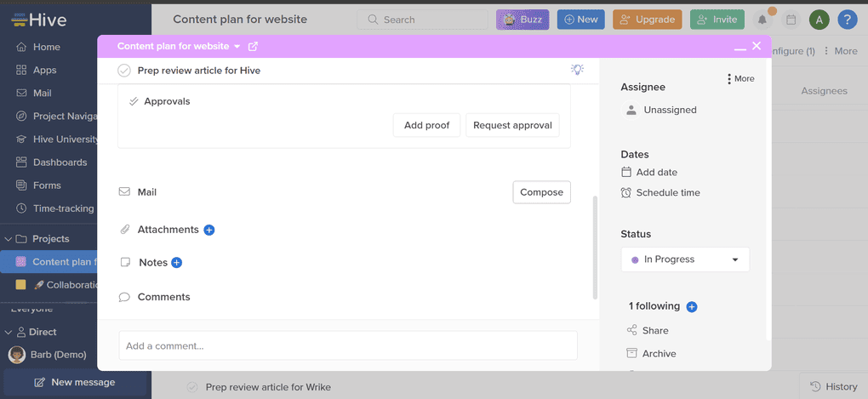The height and width of the screenshot is (399, 868).
Task: Click the New button
Action: pos(580,20)
